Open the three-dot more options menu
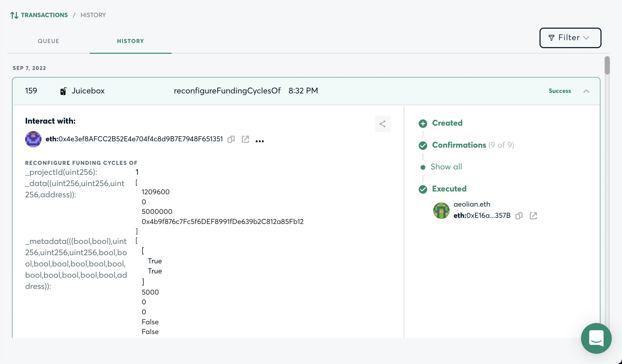622x364 pixels. coord(260,141)
